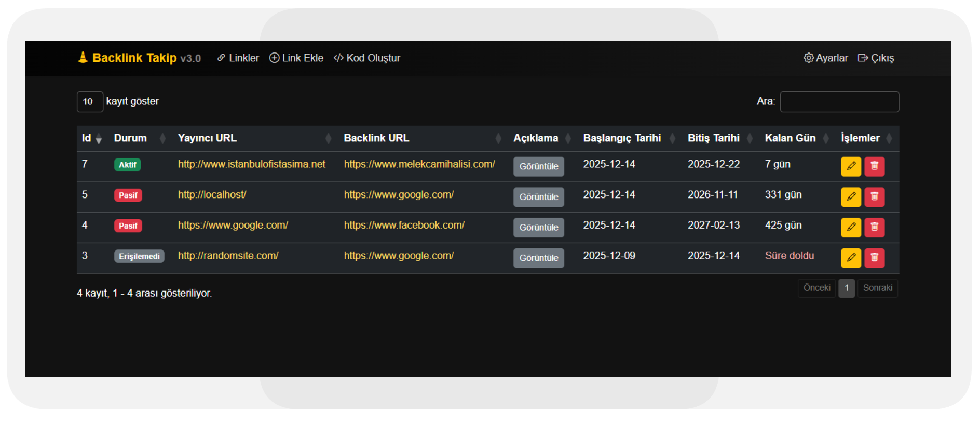Click start date 2025-12-09
Image resolution: width=980 pixels, height=423 pixels.
coord(609,256)
